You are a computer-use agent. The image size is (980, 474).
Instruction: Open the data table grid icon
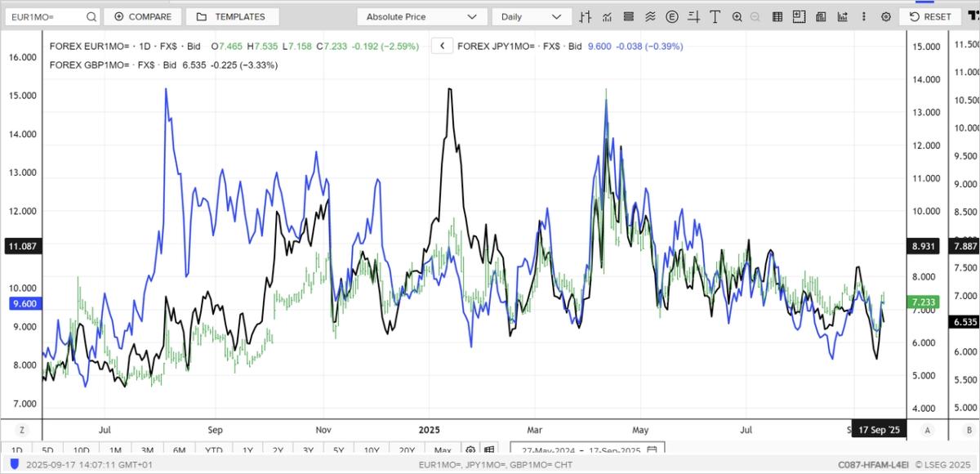click(x=777, y=16)
